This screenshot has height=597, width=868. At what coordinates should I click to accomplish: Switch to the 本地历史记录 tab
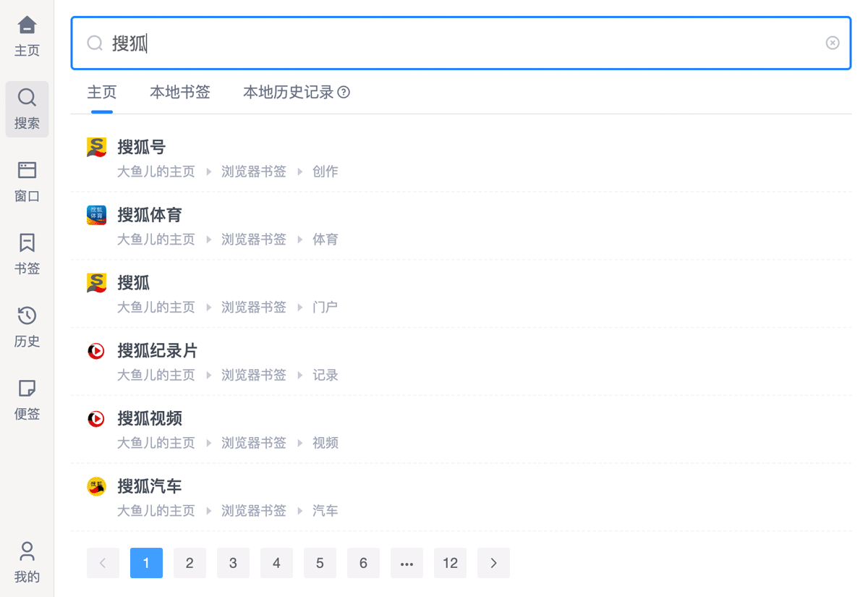click(289, 93)
